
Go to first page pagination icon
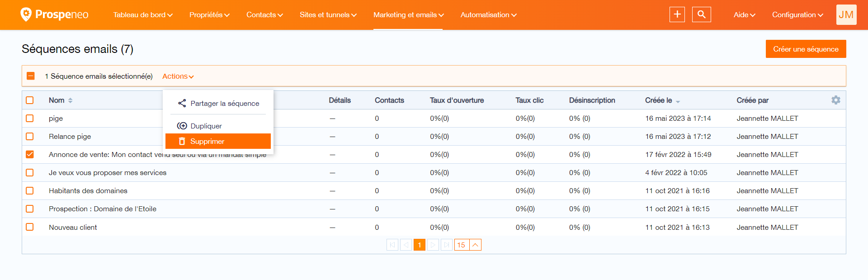click(392, 245)
